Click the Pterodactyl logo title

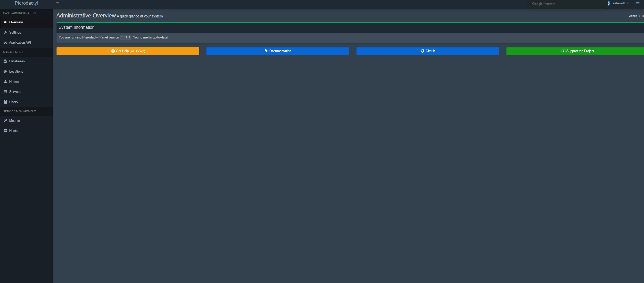26,3
